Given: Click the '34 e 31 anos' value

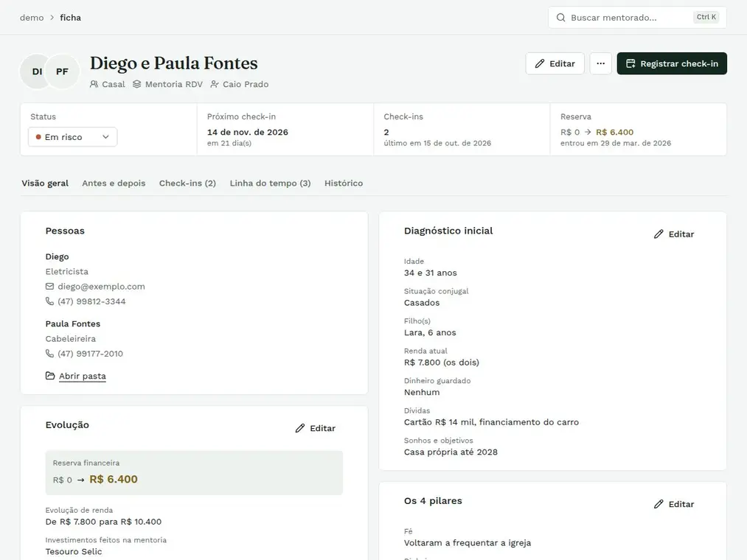Looking at the screenshot, I should [430, 273].
